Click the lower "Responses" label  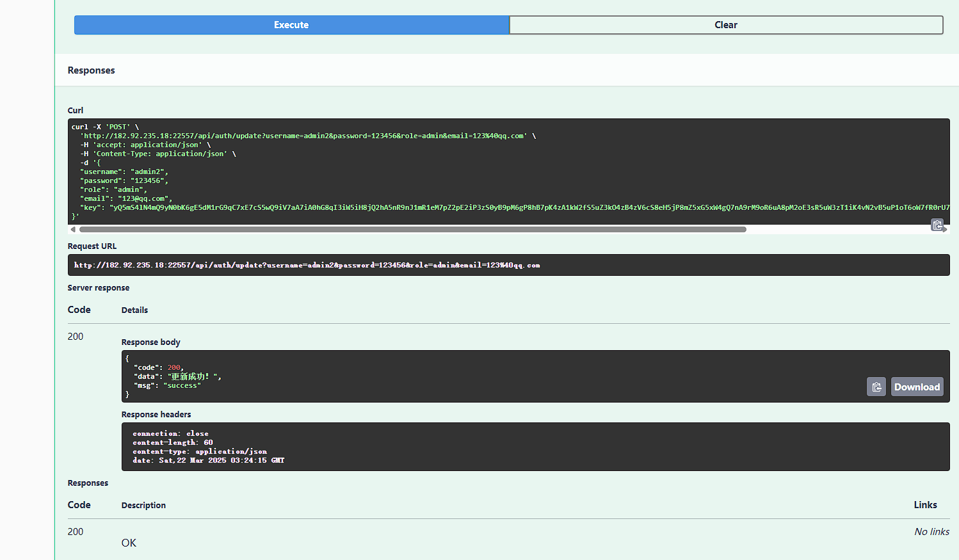[88, 483]
